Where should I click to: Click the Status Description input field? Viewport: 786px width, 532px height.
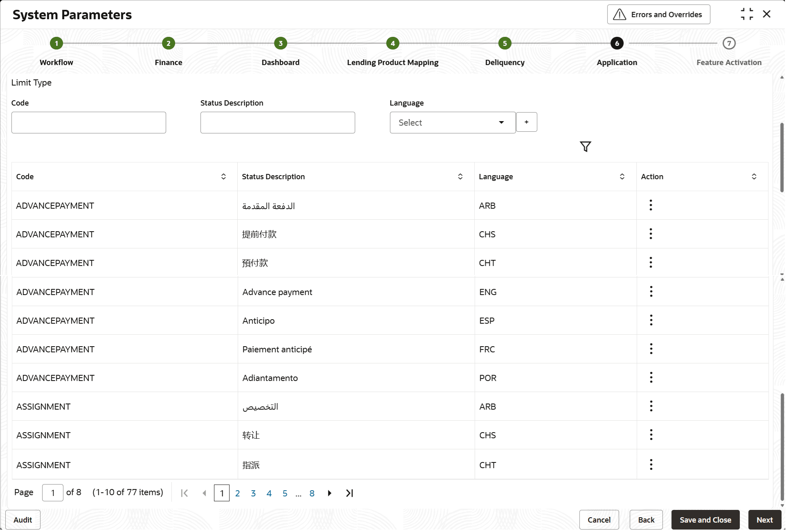(277, 122)
